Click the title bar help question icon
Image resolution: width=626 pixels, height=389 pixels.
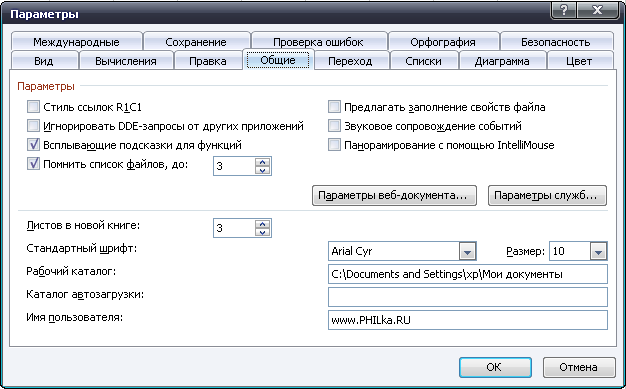pos(564,10)
